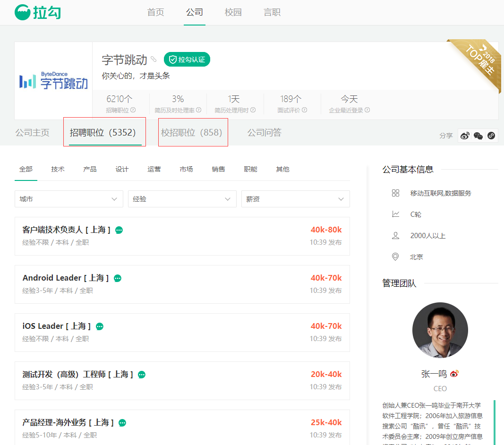
Task: Switch to 公司主页 tab
Action: tap(32, 132)
